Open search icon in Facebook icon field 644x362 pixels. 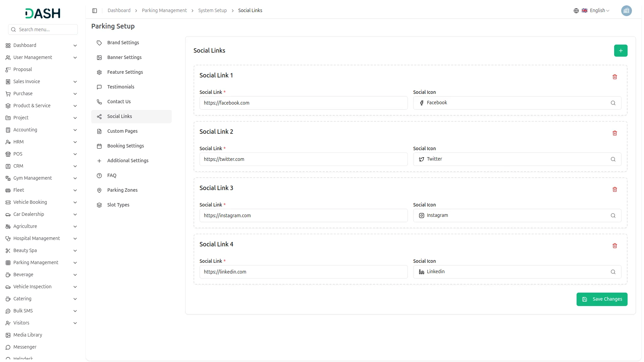613,103
